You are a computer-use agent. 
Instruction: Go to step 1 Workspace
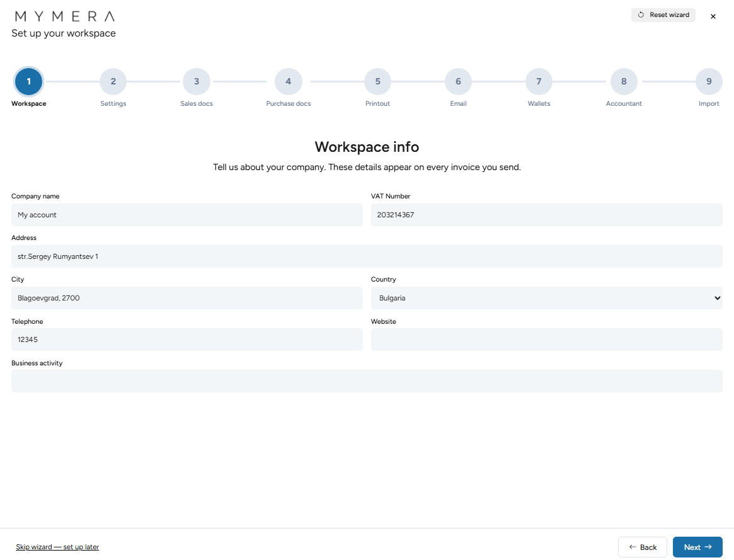(28, 81)
